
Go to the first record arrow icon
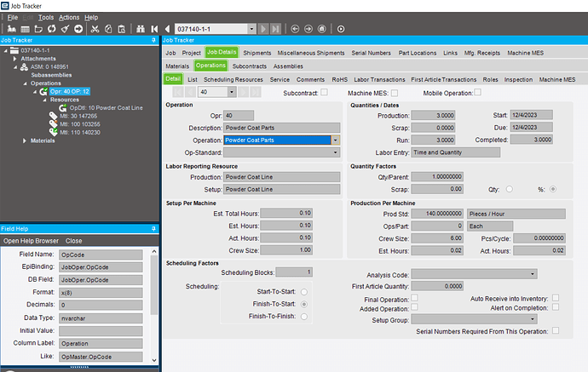point(154,29)
